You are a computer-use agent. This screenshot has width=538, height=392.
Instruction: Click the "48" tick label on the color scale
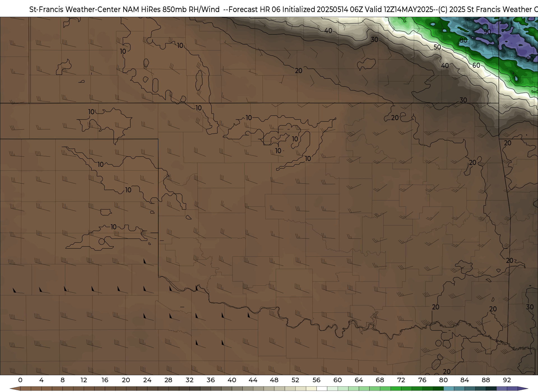(274, 380)
